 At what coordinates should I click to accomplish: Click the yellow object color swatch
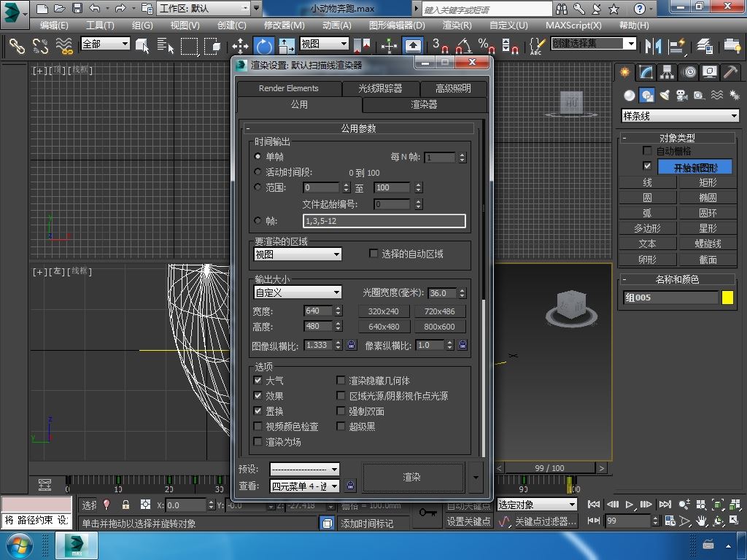tap(727, 297)
